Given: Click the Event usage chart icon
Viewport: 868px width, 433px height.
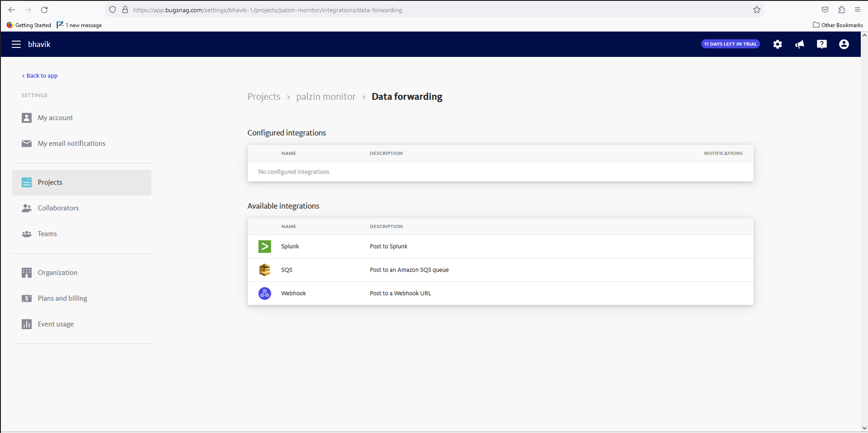Looking at the screenshot, I should [x=27, y=324].
